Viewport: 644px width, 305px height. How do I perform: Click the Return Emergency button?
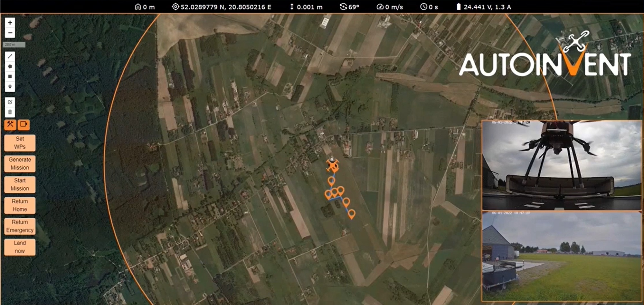pyautogui.click(x=20, y=226)
